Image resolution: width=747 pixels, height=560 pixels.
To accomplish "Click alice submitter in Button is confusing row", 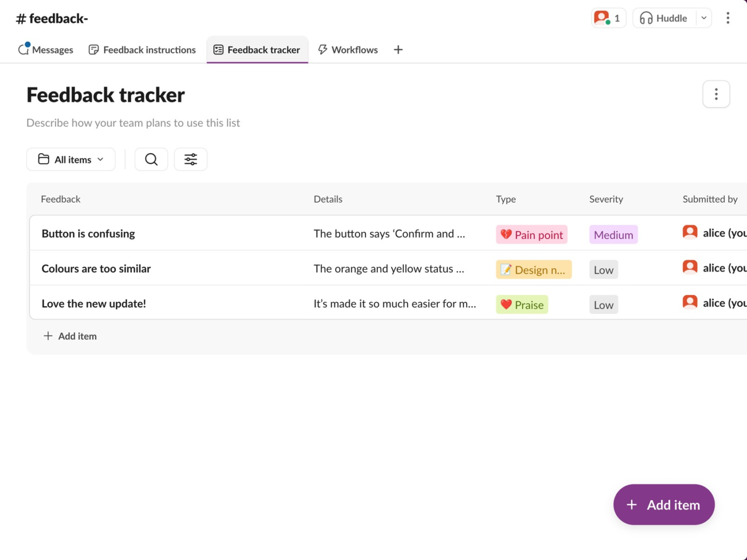I will pyautogui.click(x=715, y=233).
